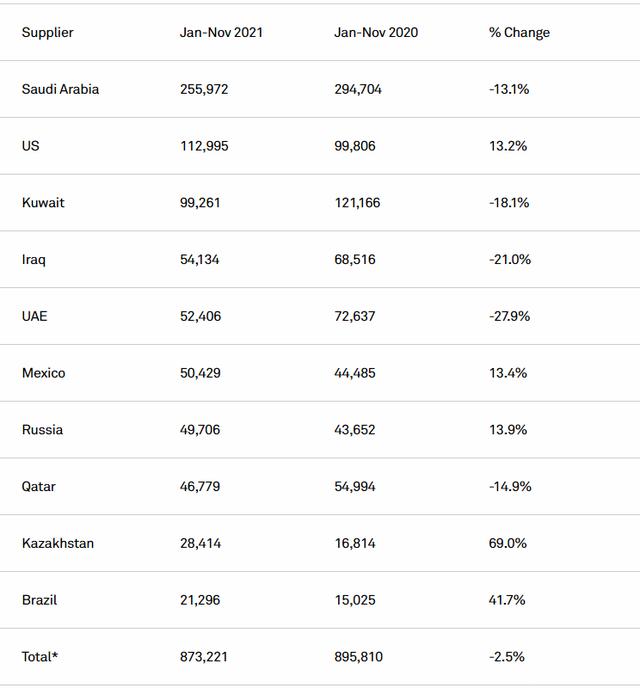The height and width of the screenshot is (688, 640).
Task: Click the Jan-Nov 2020 column header
Action: pyautogui.click(x=376, y=32)
